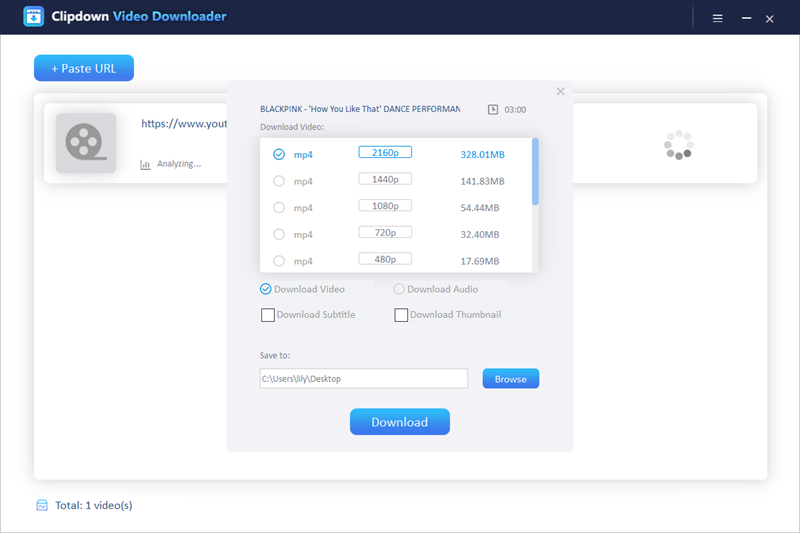The image size is (800, 533).
Task: Click the Analyzing status chart icon
Action: [x=145, y=164]
